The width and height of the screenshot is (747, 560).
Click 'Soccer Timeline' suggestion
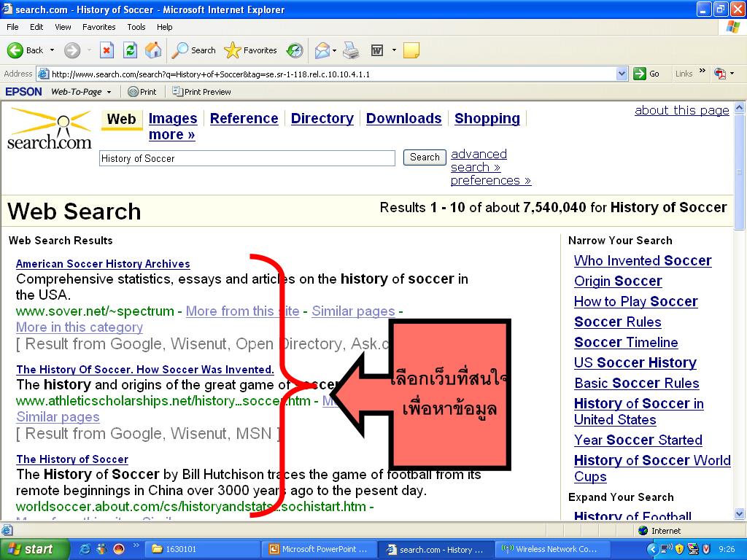pyautogui.click(x=626, y=343)
